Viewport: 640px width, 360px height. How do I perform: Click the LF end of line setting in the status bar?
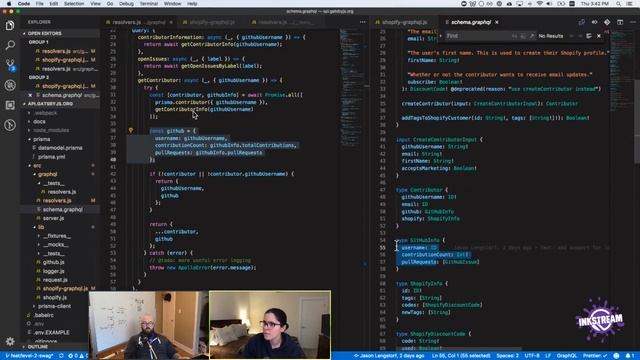pos(548,356)
